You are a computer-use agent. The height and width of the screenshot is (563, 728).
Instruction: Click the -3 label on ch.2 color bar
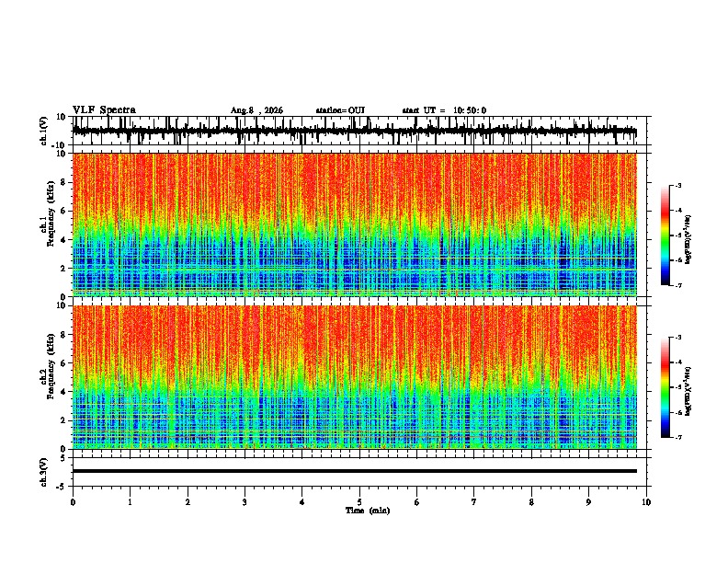coord(677,338)
